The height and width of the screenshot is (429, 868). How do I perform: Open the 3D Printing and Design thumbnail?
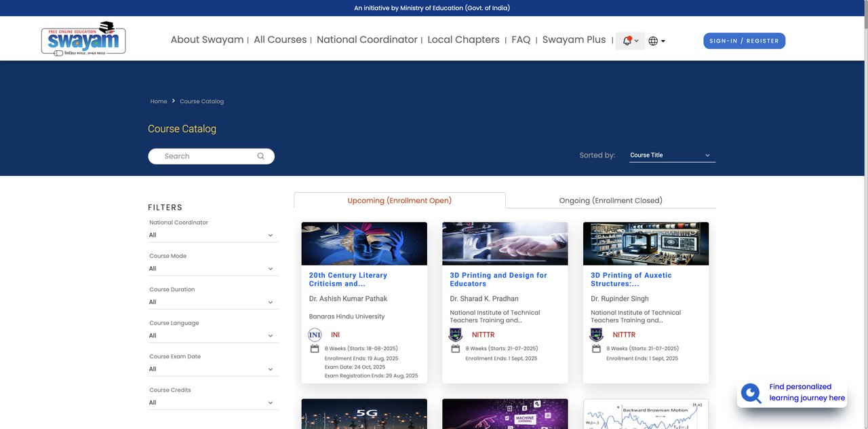(x=505, y=244)
